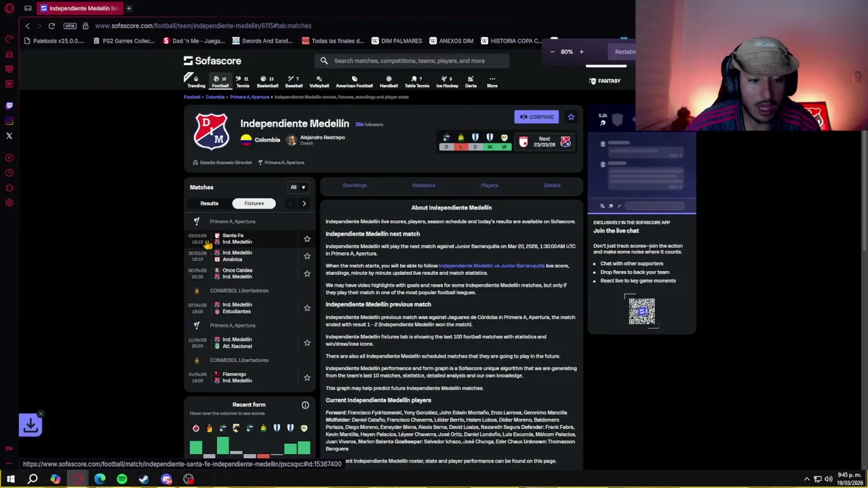The width and height of the screenshot is (868, 488).
Task: Click the Windows Start button
Action: [x=10, y=479]
